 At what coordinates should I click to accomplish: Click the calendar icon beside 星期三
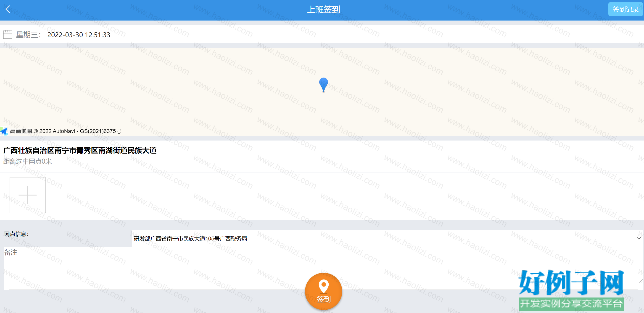click(x=8, y=34)
